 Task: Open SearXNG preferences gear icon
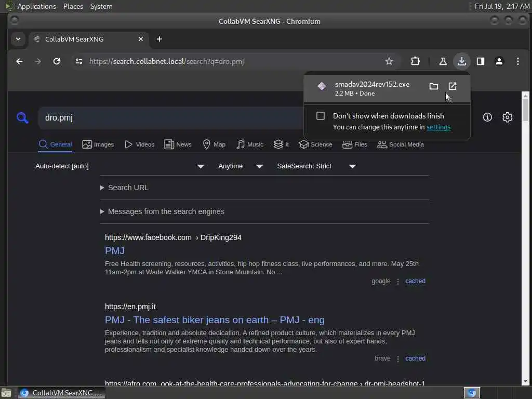[x=507, y=117]
